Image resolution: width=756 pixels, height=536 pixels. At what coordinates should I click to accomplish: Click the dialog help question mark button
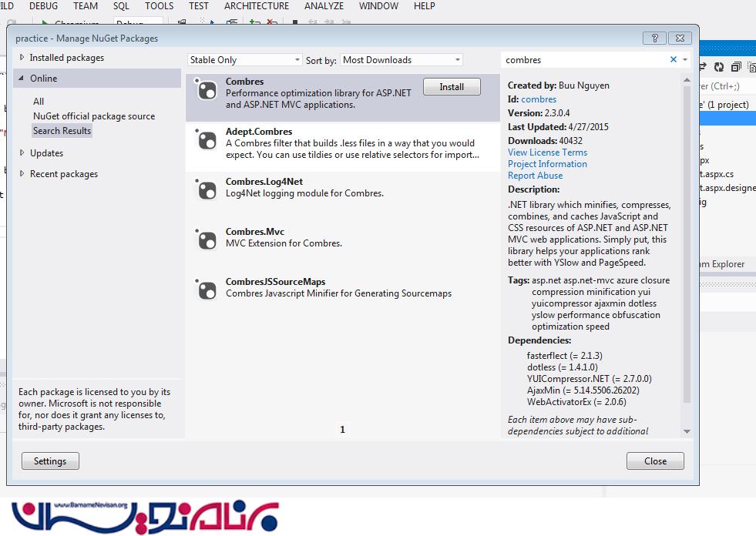[654, 39]
